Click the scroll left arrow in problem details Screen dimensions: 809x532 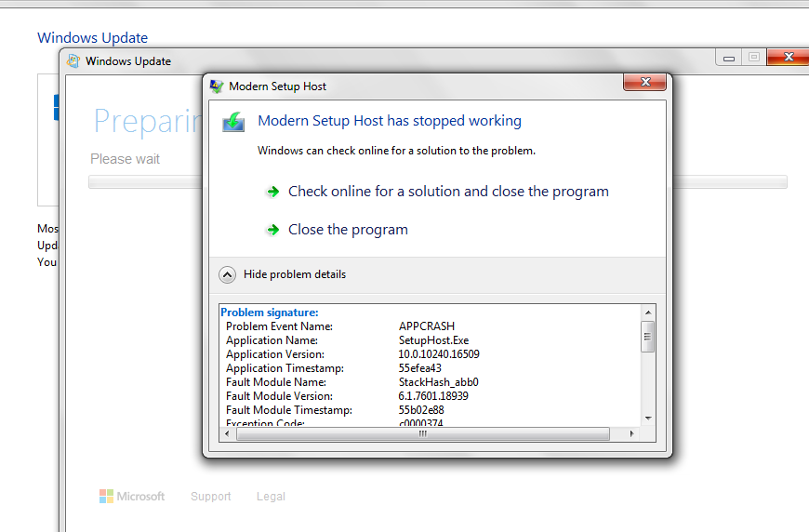pos(227,434)
